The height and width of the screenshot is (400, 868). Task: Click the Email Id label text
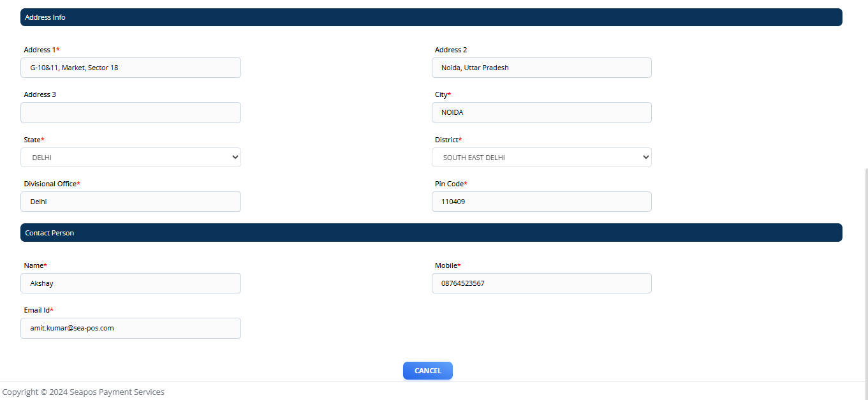coord(38,310)
